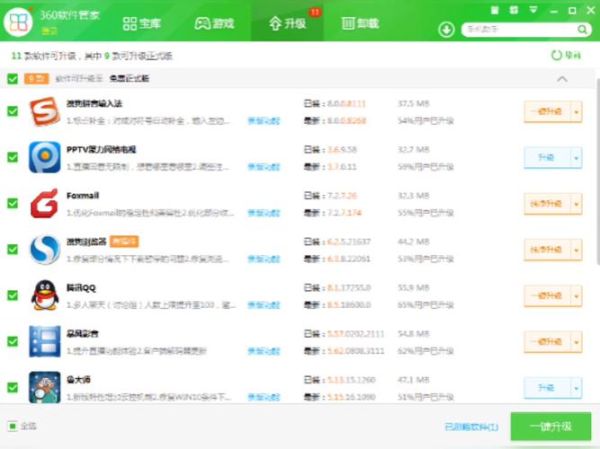Open the skin icon in title bar
The width and height of the screenshot is (600, 449).
tap(495, 10)
